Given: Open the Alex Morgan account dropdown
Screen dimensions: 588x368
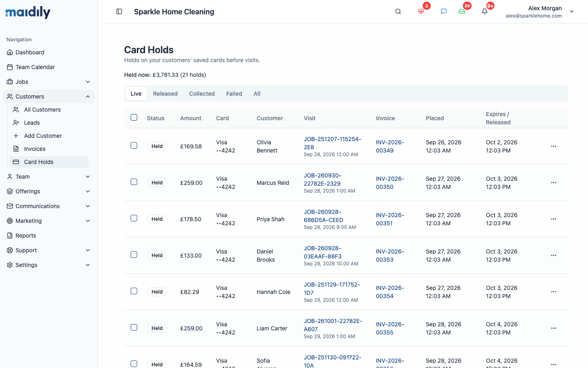Looking at the screenshot, I should tap(540, 11).
